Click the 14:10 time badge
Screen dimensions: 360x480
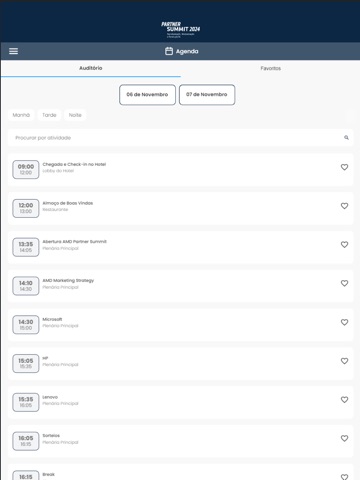26,286
